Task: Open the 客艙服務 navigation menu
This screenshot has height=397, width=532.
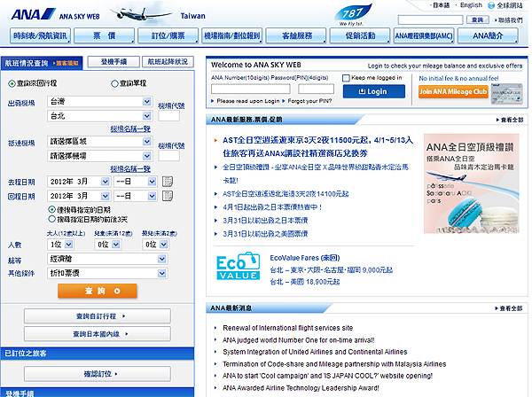Action: pos(296,35)
